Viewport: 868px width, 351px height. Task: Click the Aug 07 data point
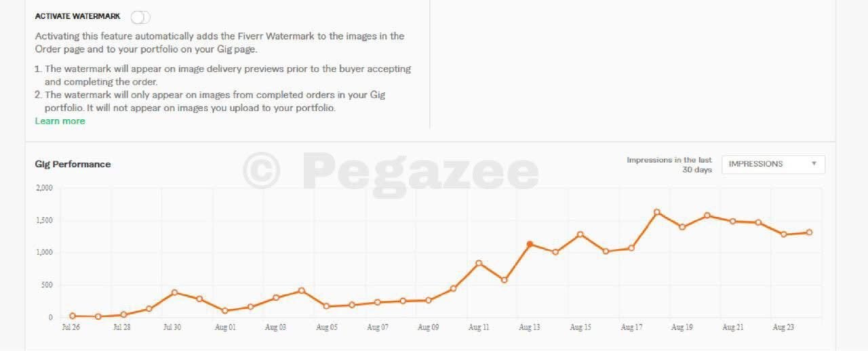(x=377, y=302)
